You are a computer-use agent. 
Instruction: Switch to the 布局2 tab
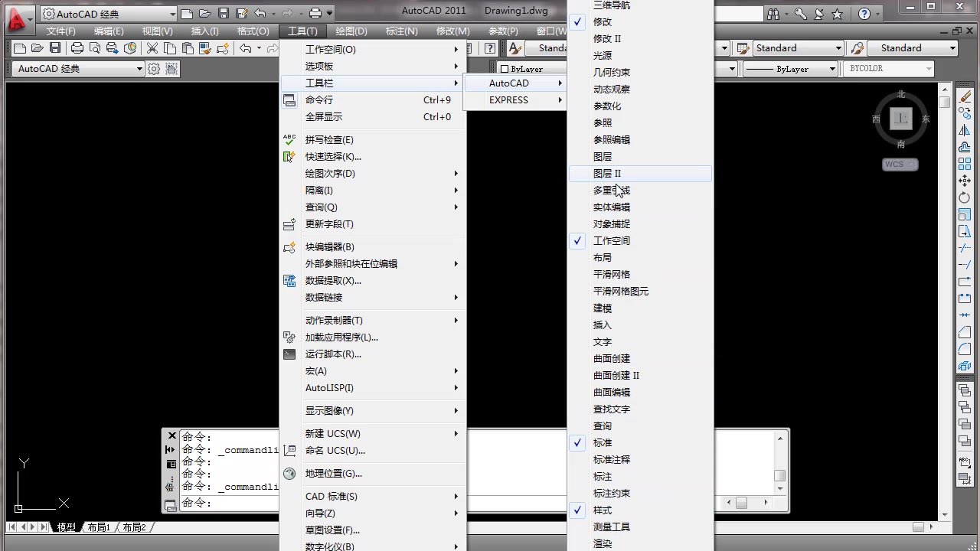pos(134,527)
